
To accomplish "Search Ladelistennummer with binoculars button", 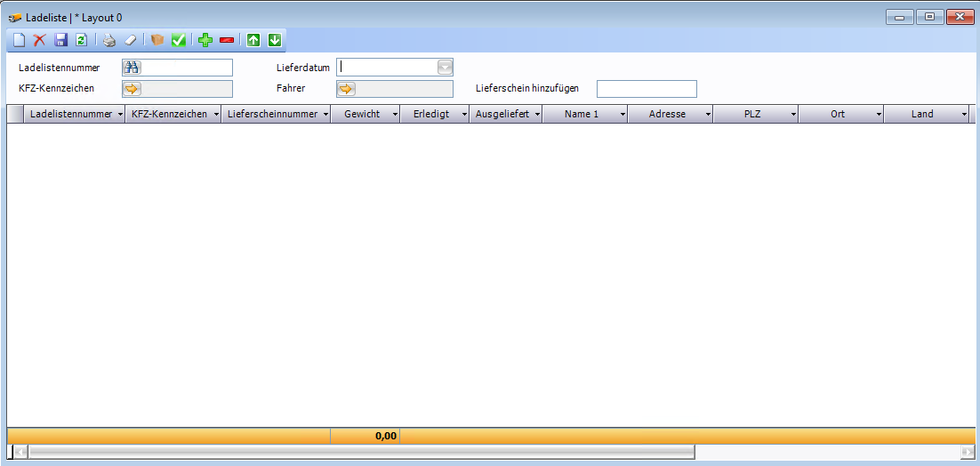I will (133, 68).
